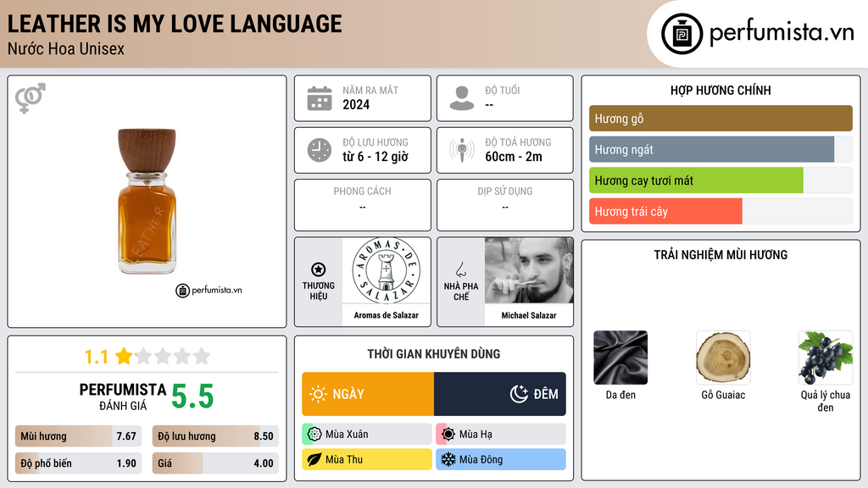This screenshot has height=488, width=868.
Task: Click the Gỗ Guaiac note label
Action: tap(723, 395)
